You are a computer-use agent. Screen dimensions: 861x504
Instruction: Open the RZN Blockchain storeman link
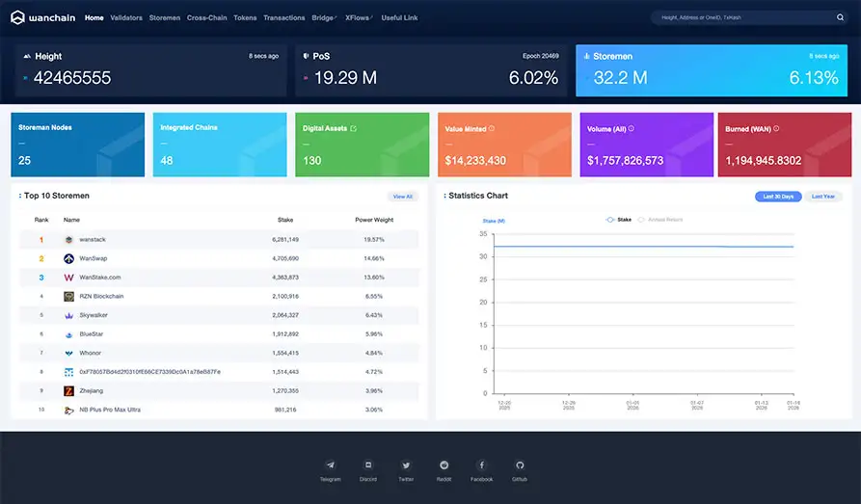(x=101, y=297)
